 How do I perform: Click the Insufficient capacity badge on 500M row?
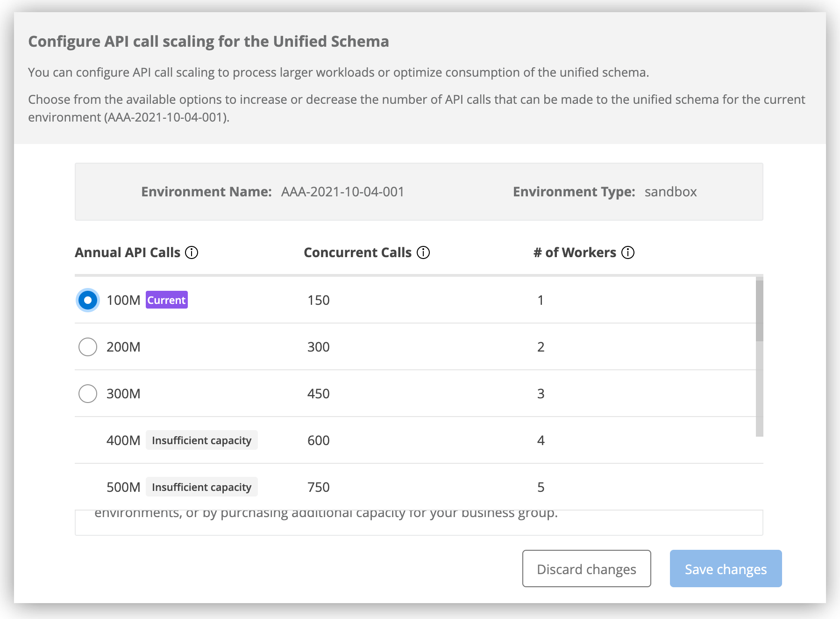click(x=202, y=487)
